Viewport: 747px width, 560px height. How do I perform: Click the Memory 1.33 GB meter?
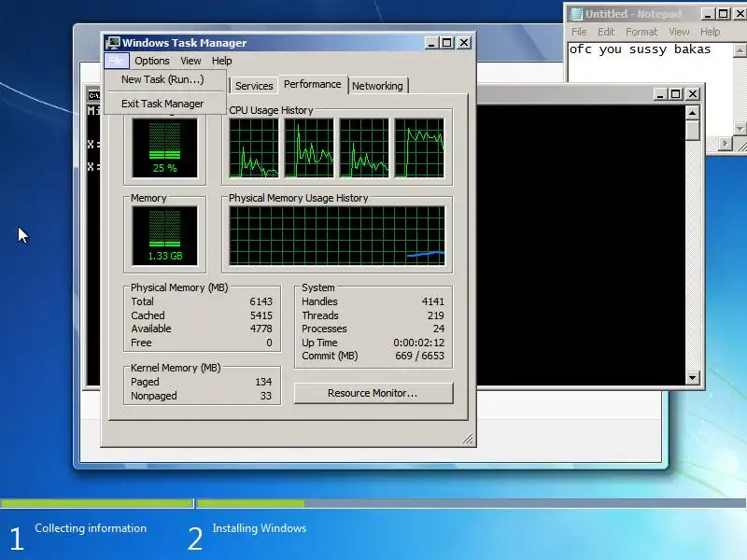point(165,236)
